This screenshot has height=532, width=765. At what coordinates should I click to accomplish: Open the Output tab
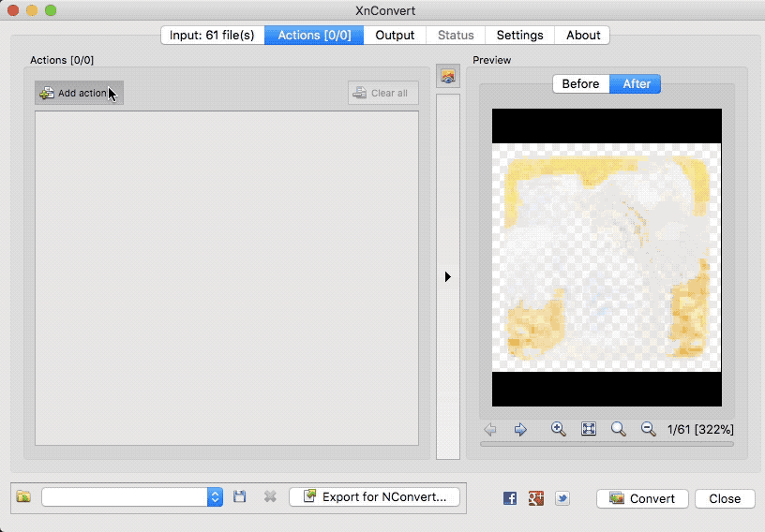[395, 35]
